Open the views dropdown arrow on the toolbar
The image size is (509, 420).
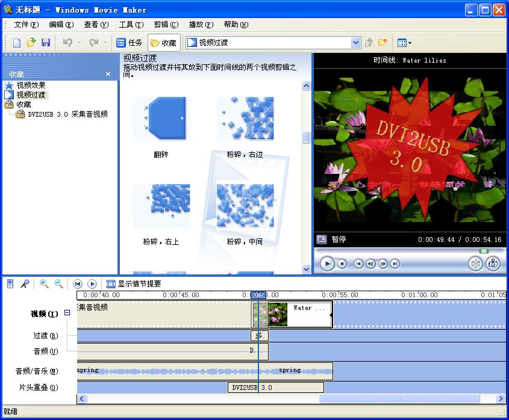(410, 43)
